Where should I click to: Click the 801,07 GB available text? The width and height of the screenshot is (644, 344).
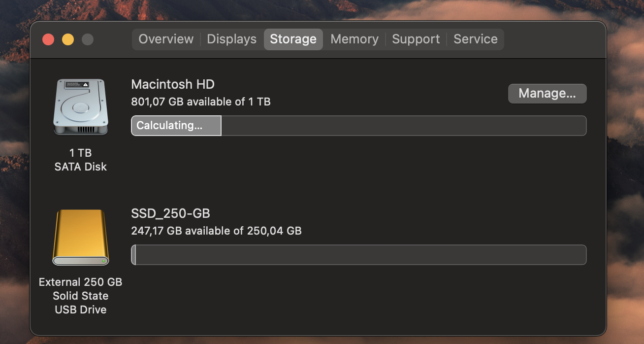click(200, 102)
